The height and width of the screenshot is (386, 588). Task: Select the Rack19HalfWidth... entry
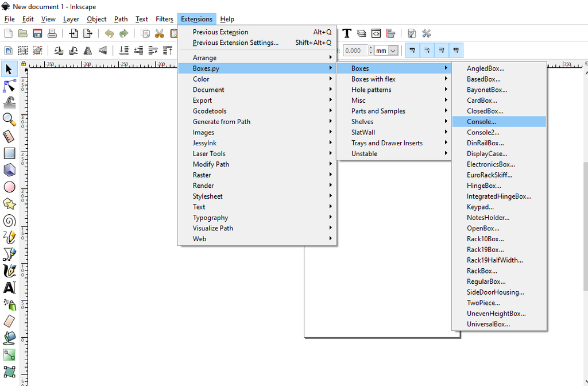(499, 260)
